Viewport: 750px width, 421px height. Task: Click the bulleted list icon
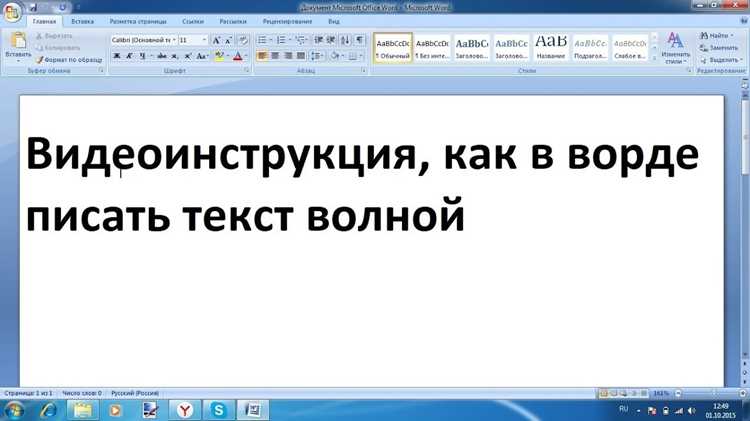[262, 40]
